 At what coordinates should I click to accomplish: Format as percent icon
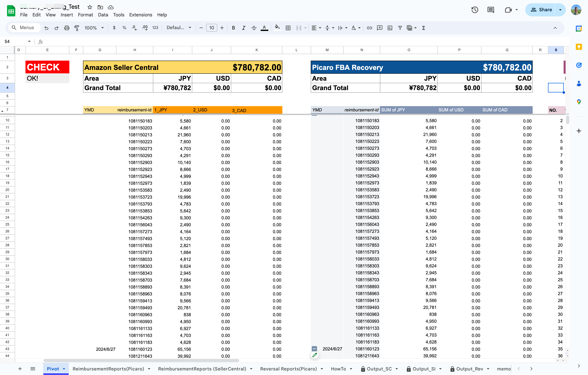click(124, 28)
